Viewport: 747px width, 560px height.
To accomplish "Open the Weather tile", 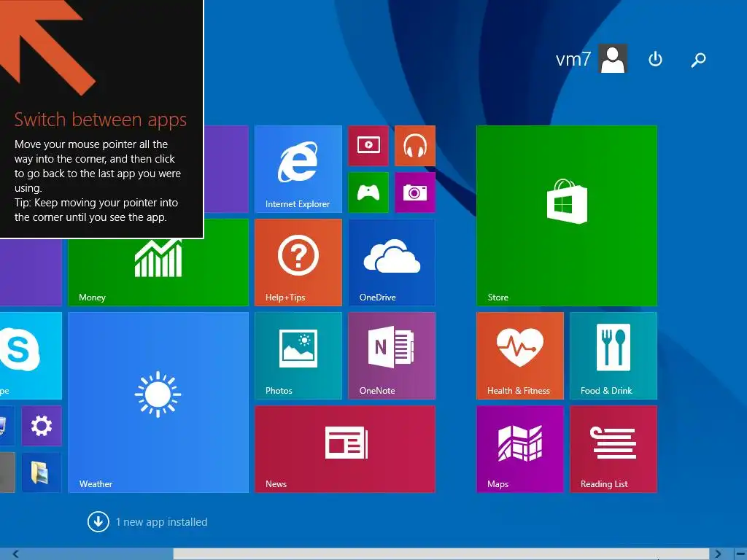I will 158,402.
